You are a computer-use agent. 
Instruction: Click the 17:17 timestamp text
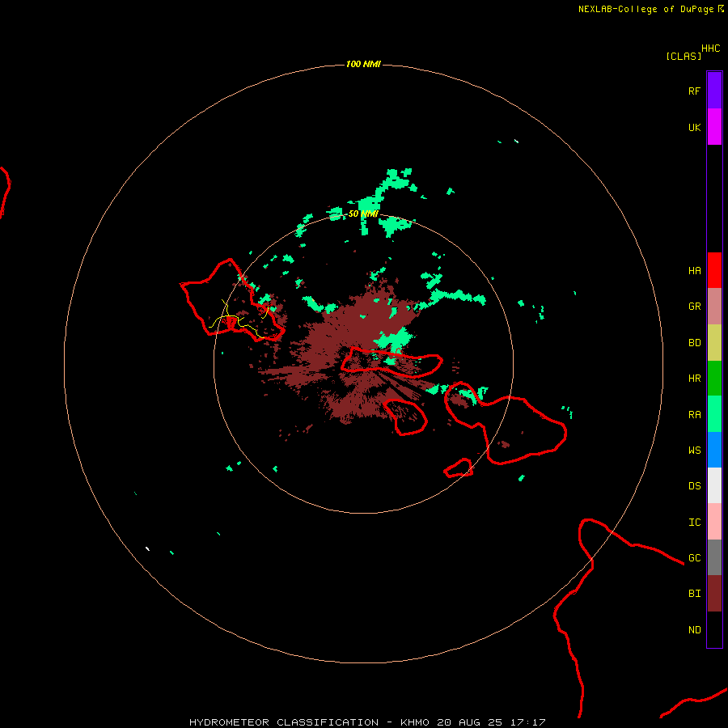click(527, 722)
